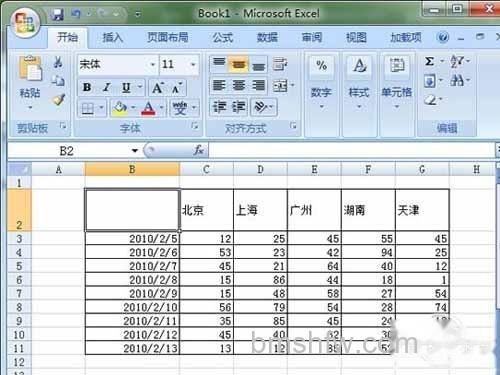Launch the 字体 font dialog
Viewport: 500px width, 375px height.
click(195, 126)
